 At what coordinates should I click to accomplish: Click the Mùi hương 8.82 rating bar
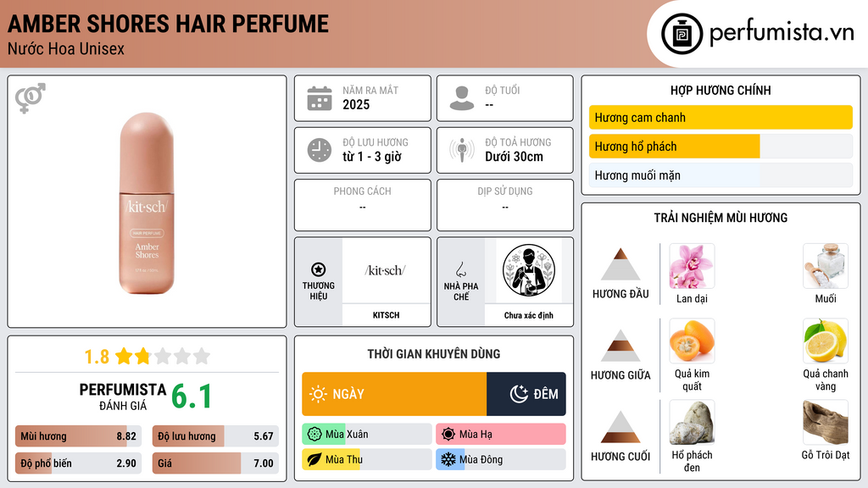(78, 436)
